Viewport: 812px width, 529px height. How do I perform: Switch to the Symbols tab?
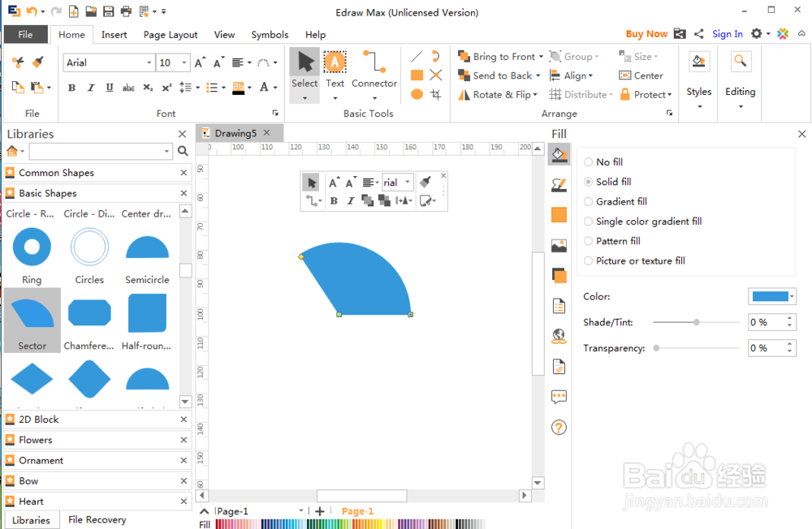pyautogui.click(x=270, y=35)
